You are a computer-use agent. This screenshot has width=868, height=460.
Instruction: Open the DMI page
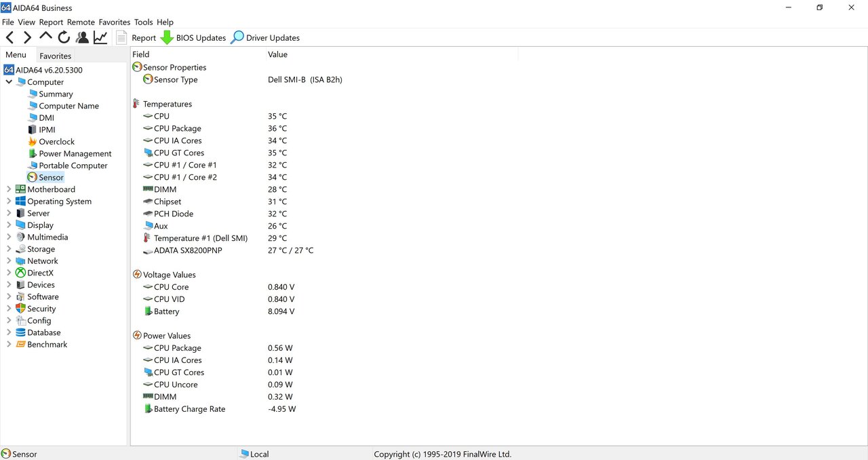click(46, 118)
